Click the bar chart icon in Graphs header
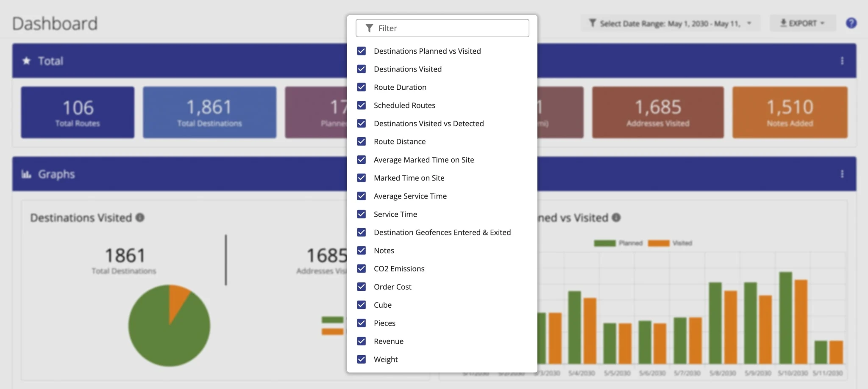This screenshot has width=868, height=389. click(x=26, y=174)
